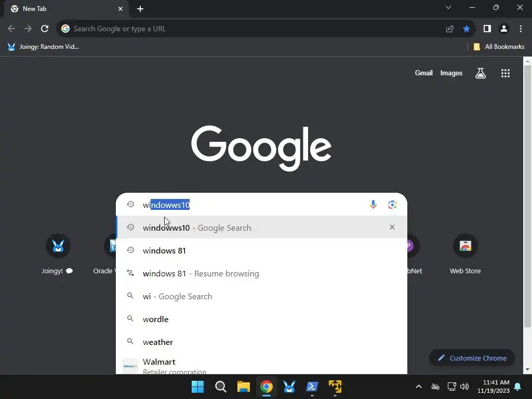Open File Explorer from taskbar
Screen dimensions: 532x399
(x=243, y=387)
